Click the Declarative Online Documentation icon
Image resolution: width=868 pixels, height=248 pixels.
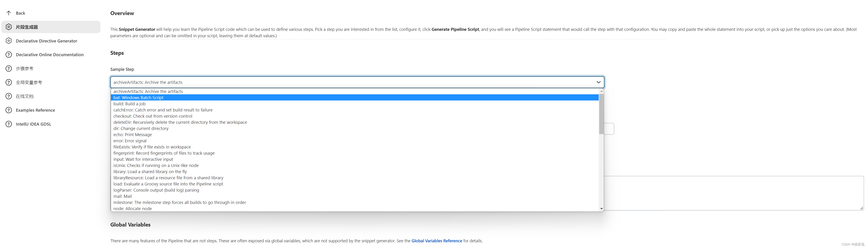(9, 54)
